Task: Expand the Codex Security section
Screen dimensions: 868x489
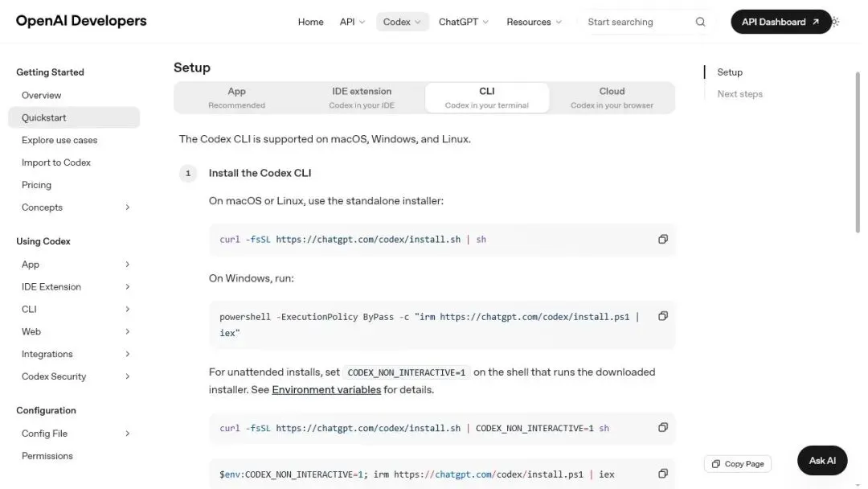Action: pyautogui.click(x=74, y=376)
